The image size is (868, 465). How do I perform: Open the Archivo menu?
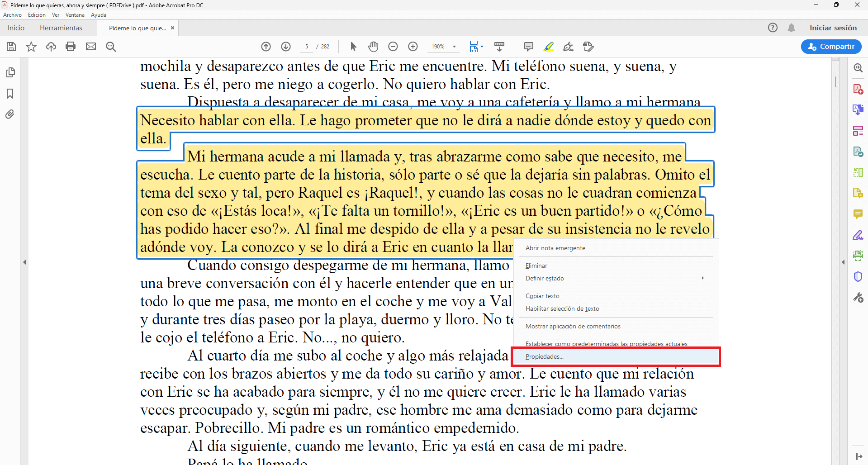click(12, 15)
